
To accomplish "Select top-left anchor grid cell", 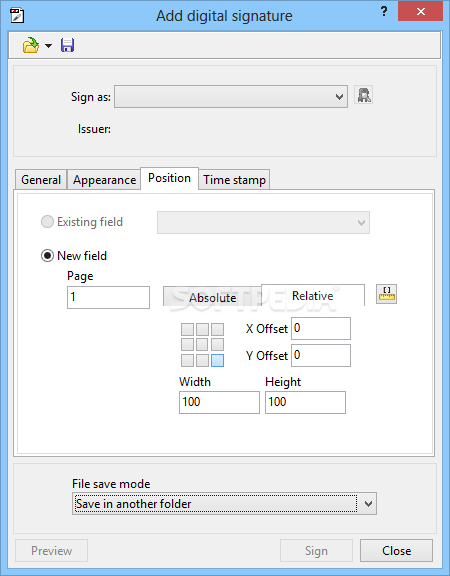I will pyautogui.click(x=187, y=330).
